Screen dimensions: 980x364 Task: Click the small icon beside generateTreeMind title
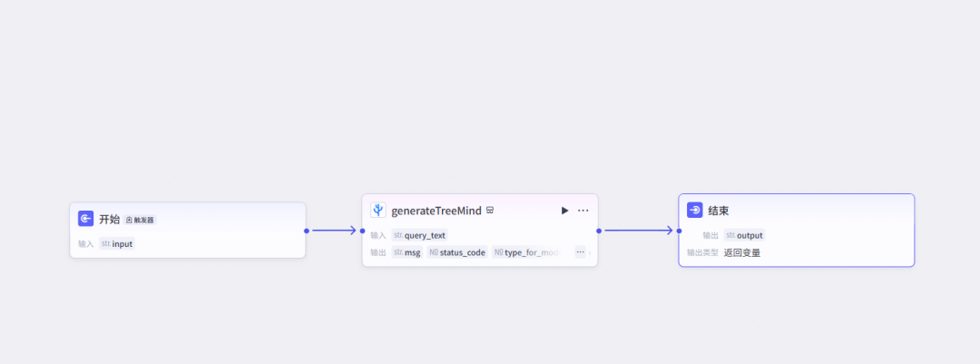(x=490, y=211)
